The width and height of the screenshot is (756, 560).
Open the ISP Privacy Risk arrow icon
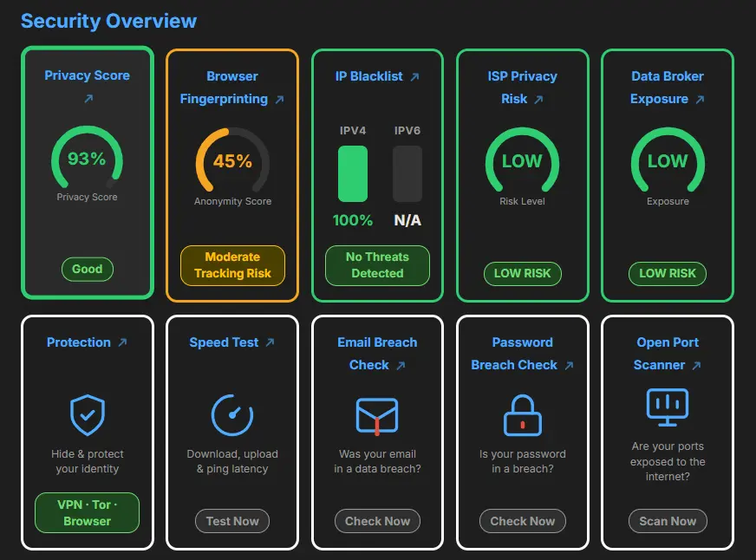pyautogui.click(x=538, y=100)
